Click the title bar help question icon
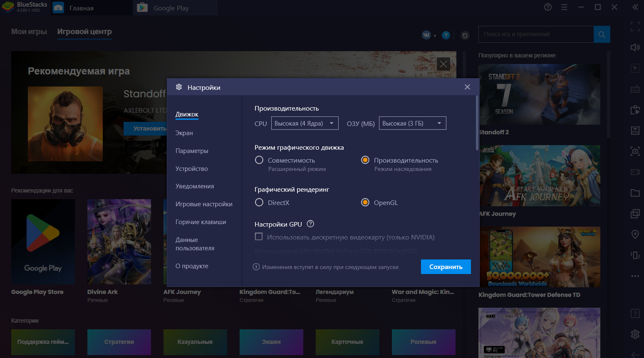644x358 pixels. click(548, 7)
